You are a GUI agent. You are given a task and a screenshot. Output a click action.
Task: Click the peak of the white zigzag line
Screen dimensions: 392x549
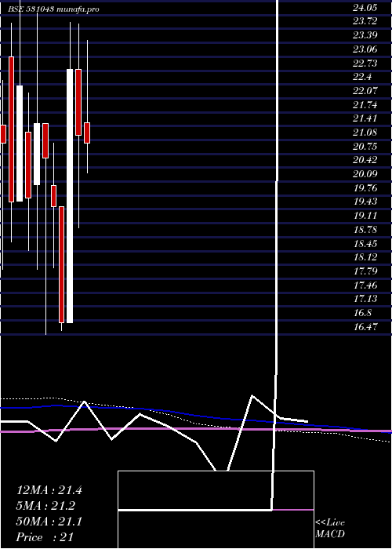click(252, 396)
